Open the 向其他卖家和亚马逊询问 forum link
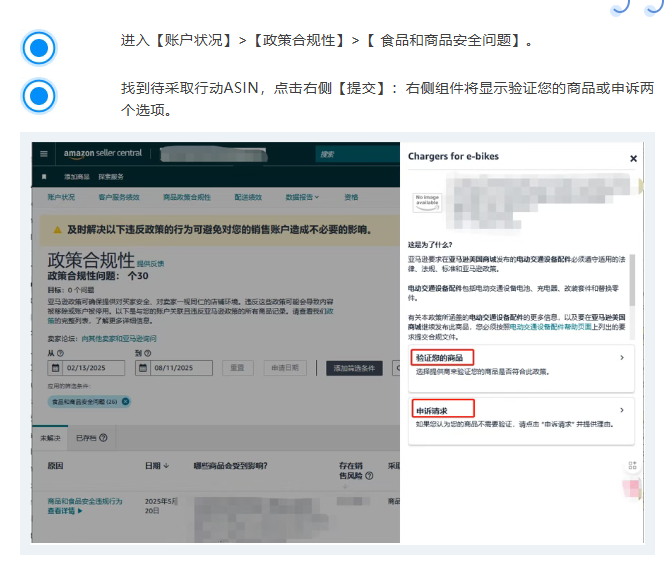Image resolution: width=669 pixels, height=565 pixels. [x=119, y=339]
